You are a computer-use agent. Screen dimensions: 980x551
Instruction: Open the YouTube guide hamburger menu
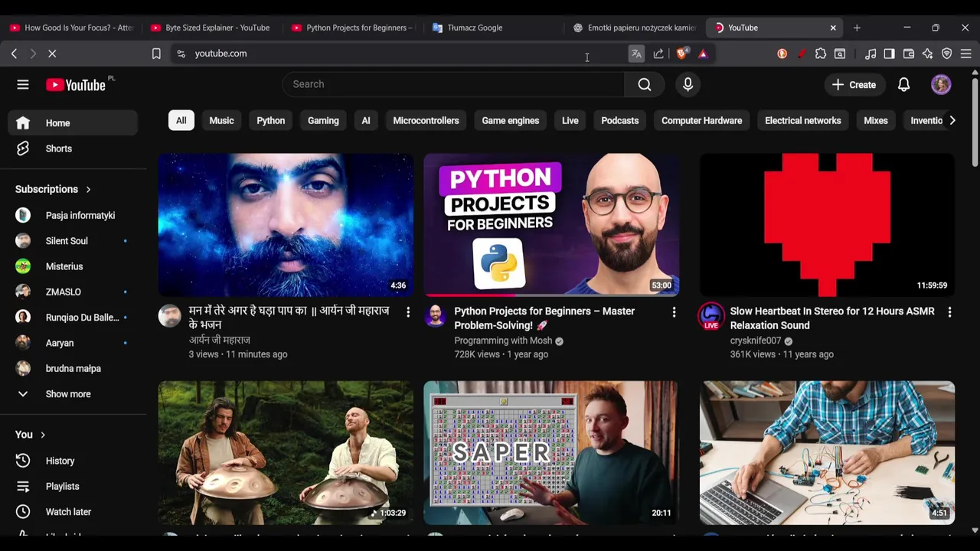tap(23, 84)
